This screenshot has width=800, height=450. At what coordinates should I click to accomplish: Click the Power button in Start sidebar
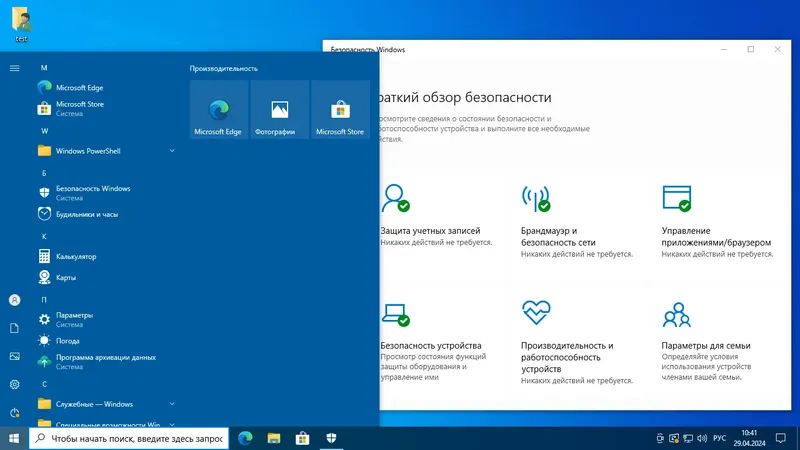[14, 412]
